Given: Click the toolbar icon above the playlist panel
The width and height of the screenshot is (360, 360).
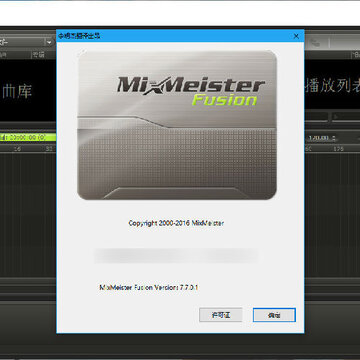Looking at the screenshot, I should click(x=315, y=43).
